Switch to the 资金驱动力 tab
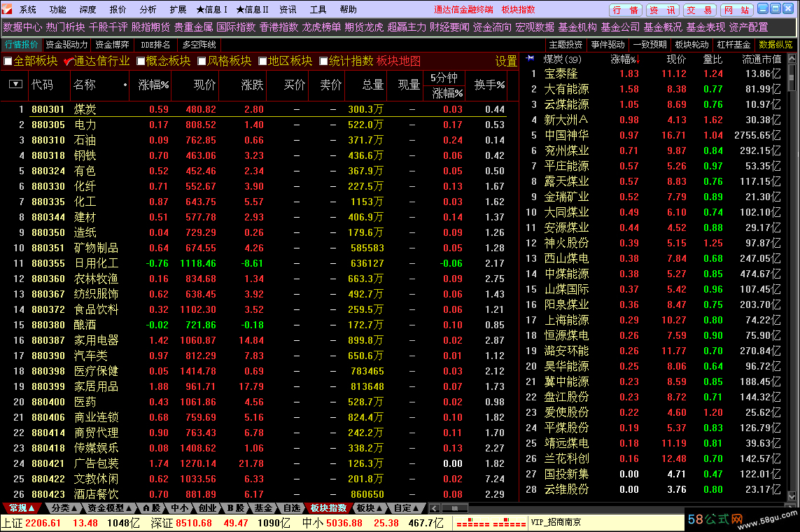This screenshot has height=532, width=800. click(66, 45)
